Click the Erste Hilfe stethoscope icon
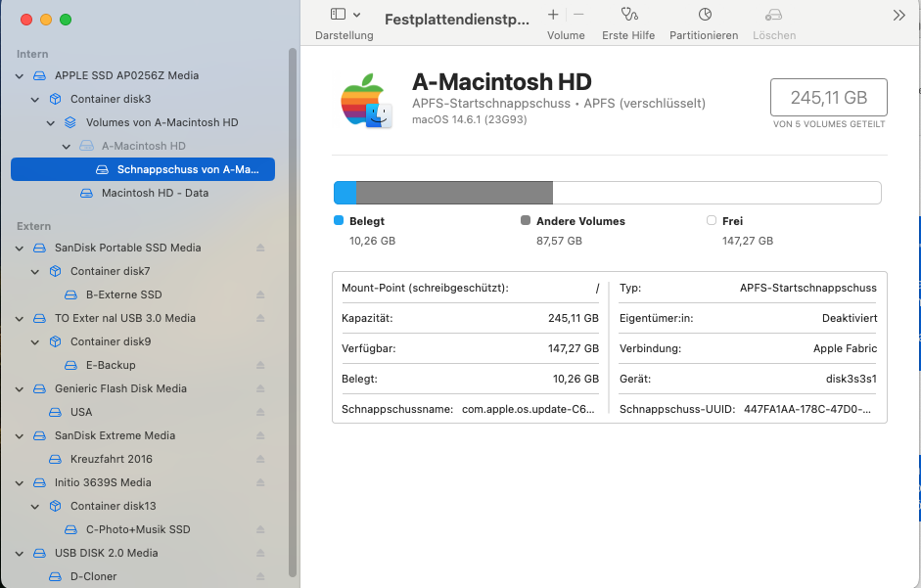 click(x=628, y=15)
